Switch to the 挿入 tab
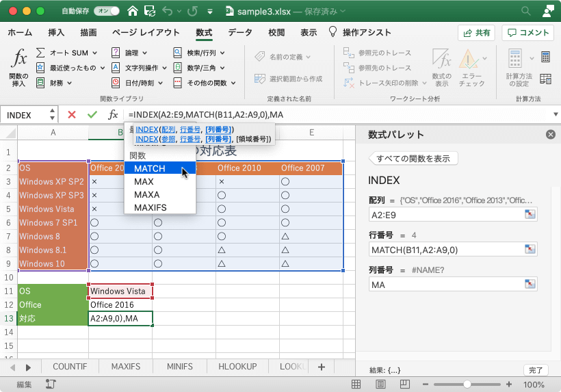 [56, 33]
